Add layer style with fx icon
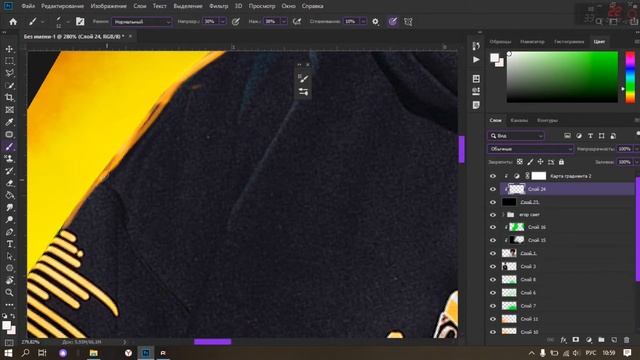 point(563,340)
